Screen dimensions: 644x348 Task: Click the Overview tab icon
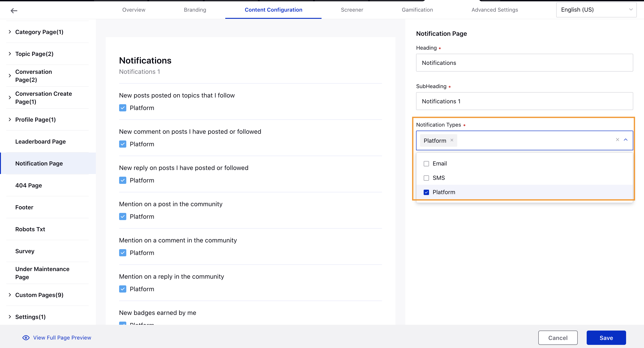point(134,10)
